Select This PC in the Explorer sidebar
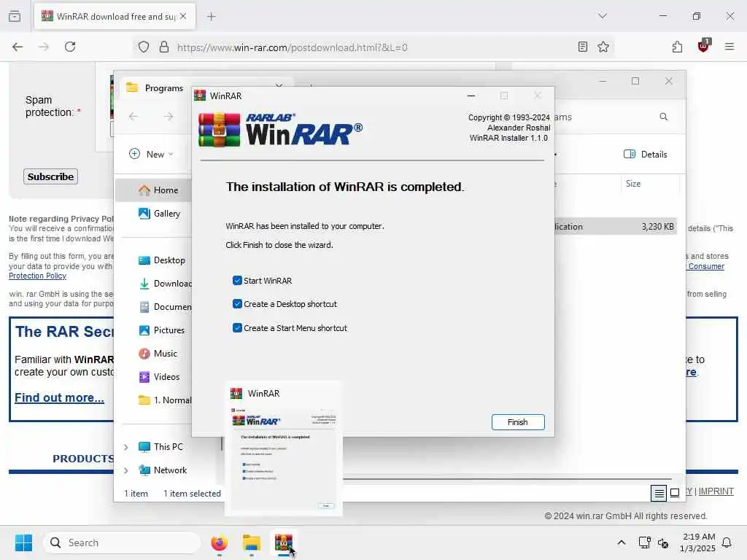Screen dimensions: 747x560 160,447
